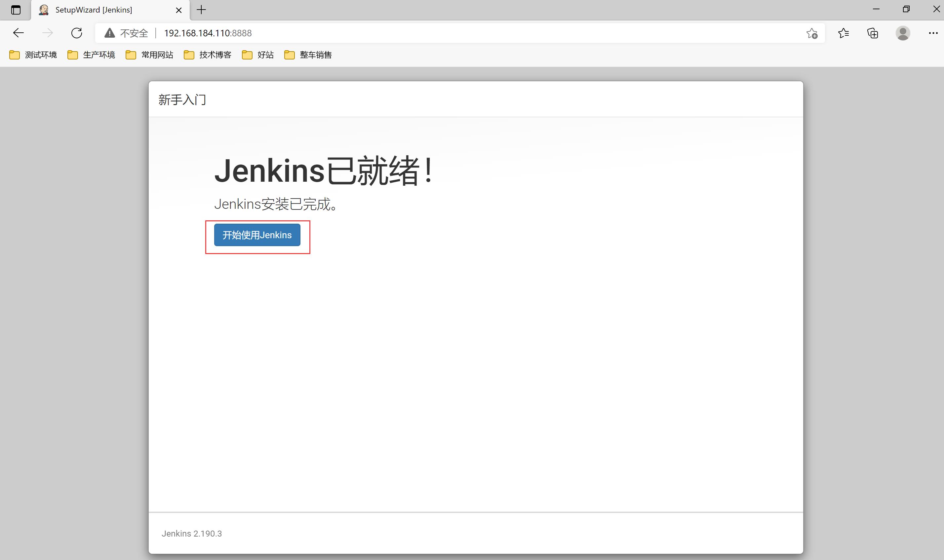Close the browser window

[936, 9]
